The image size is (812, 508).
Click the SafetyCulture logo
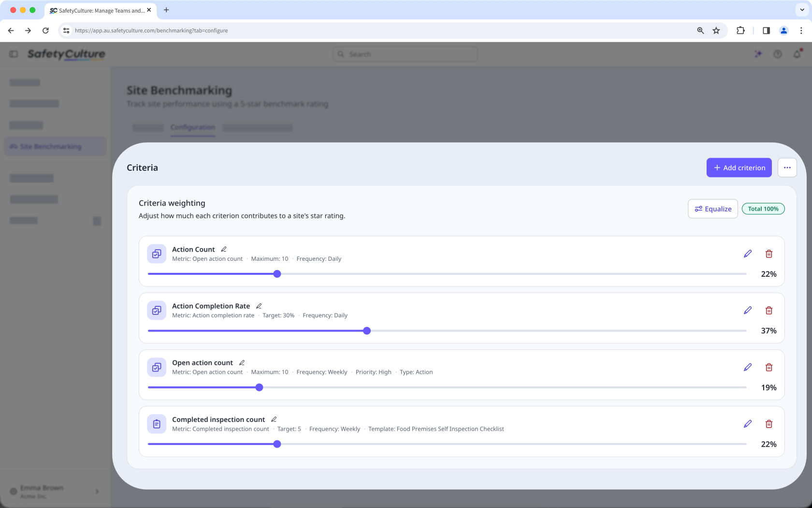(66, 54)
